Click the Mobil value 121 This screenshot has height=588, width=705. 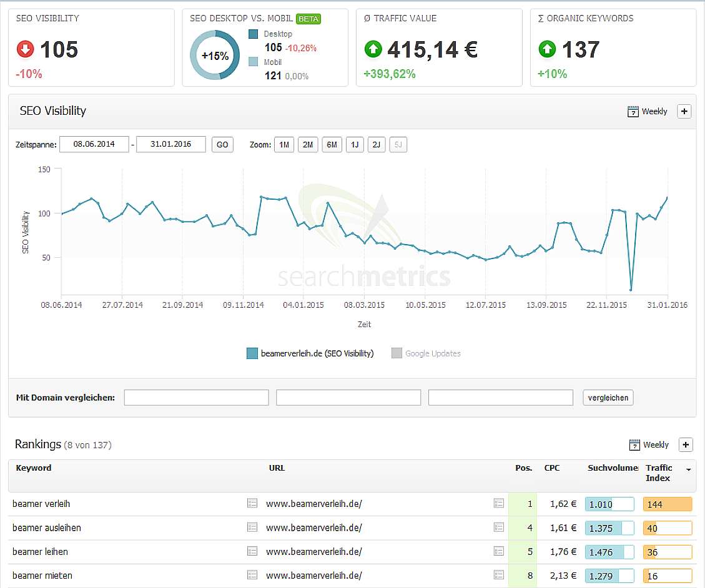click(x=273, y=76)
